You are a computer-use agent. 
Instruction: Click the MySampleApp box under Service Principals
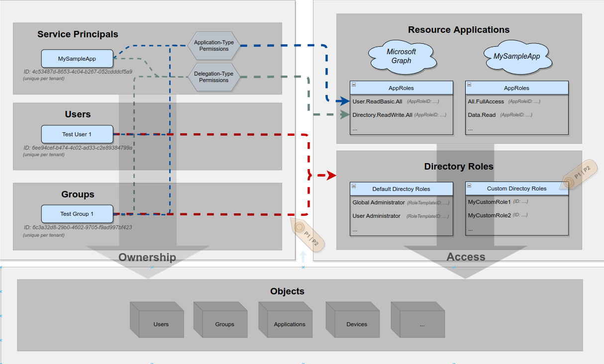(x=77, y=59)
